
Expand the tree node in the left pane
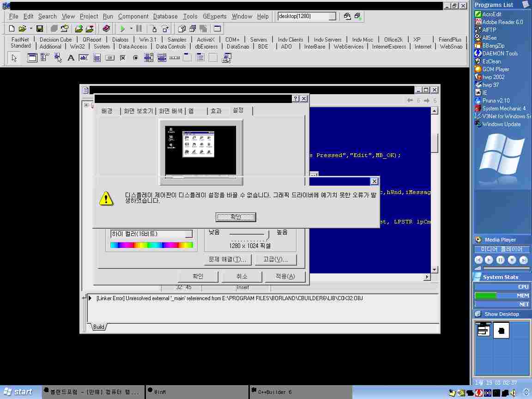coord(86,105)
